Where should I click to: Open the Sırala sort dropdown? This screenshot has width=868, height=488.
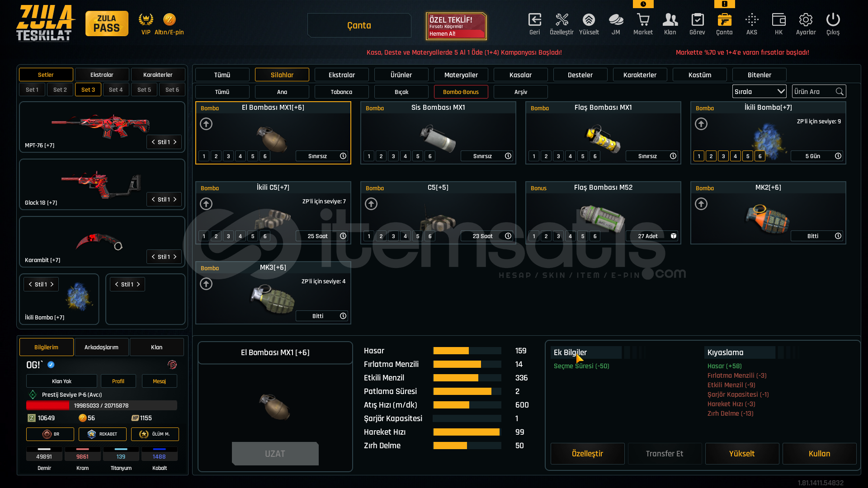[759, 92]
